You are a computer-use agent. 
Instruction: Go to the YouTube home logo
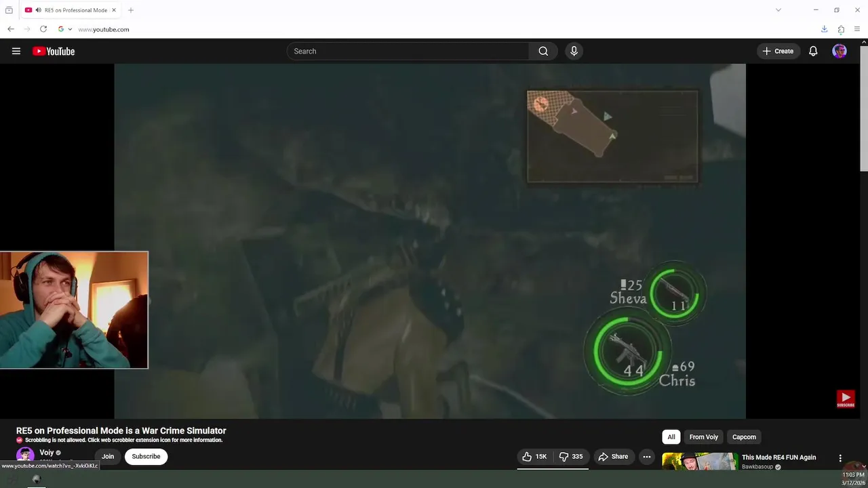pyautogui.click(x=54, y=51)
